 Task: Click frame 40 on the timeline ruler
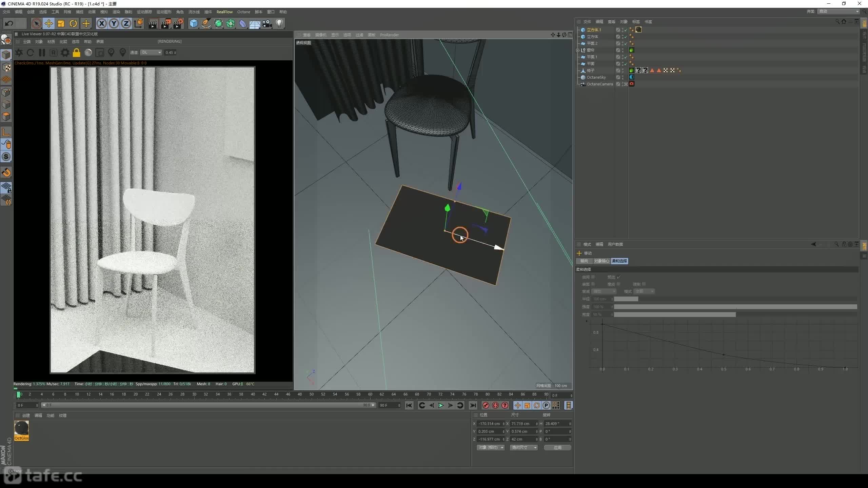[x=253, y=394]
